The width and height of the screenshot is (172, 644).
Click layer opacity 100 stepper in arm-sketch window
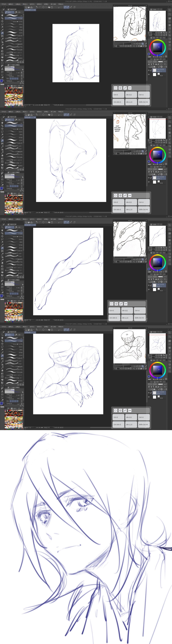(166, 62)
